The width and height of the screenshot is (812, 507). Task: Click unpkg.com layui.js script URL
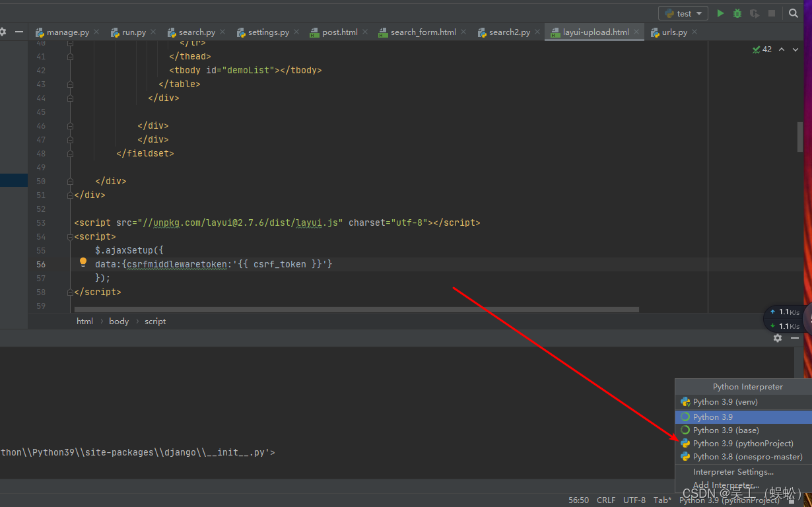[241, 222]
